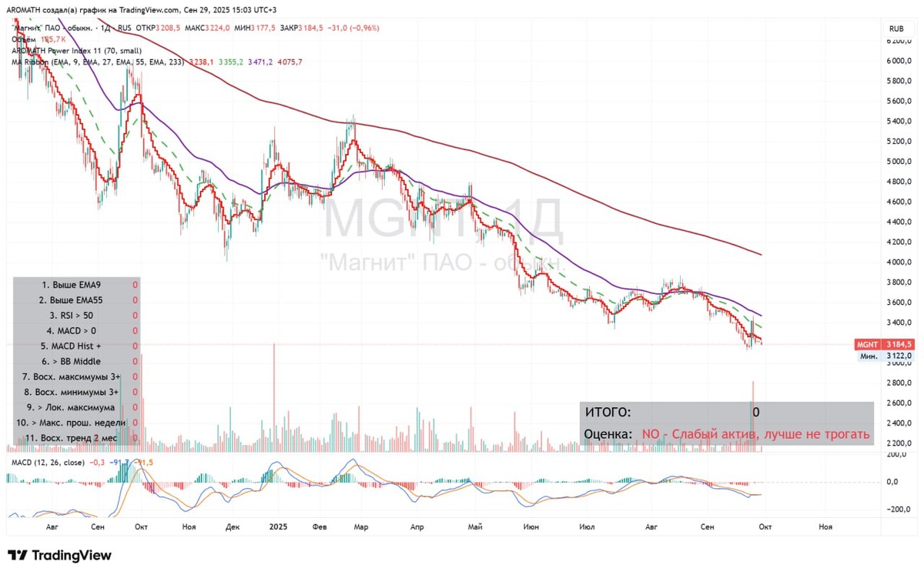
Task: Click the Оценка label
Action: 608,434
